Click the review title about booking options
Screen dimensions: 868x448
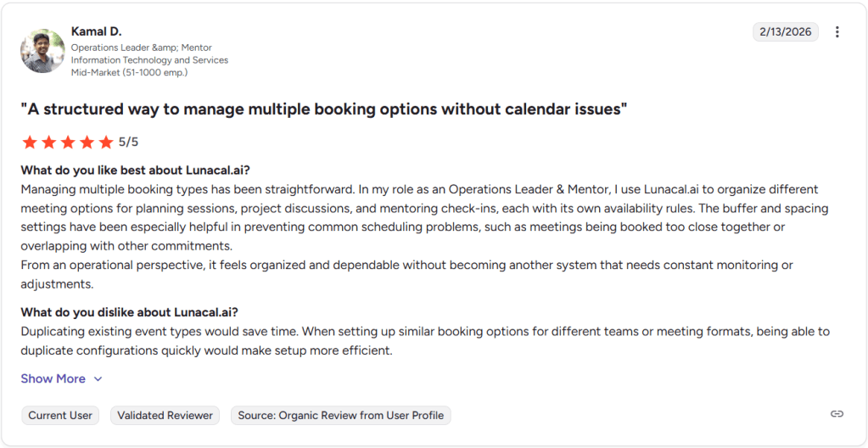[323, 109]
